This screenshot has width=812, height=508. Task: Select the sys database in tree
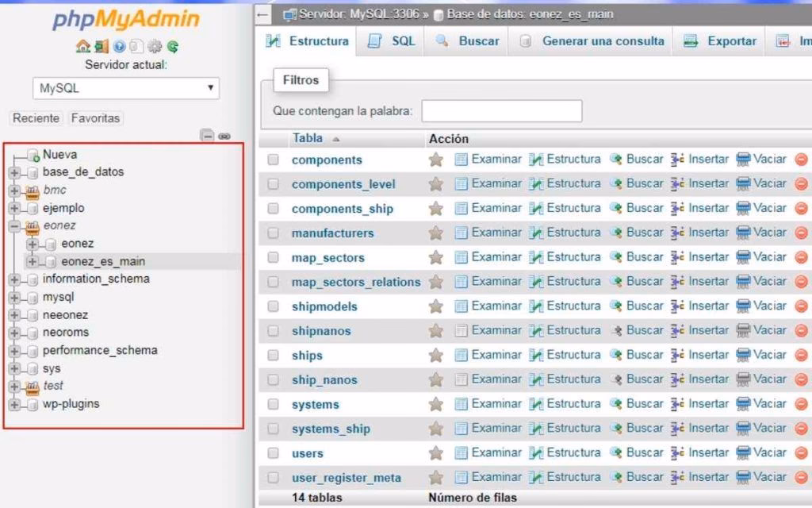click(x=52, y=368)
